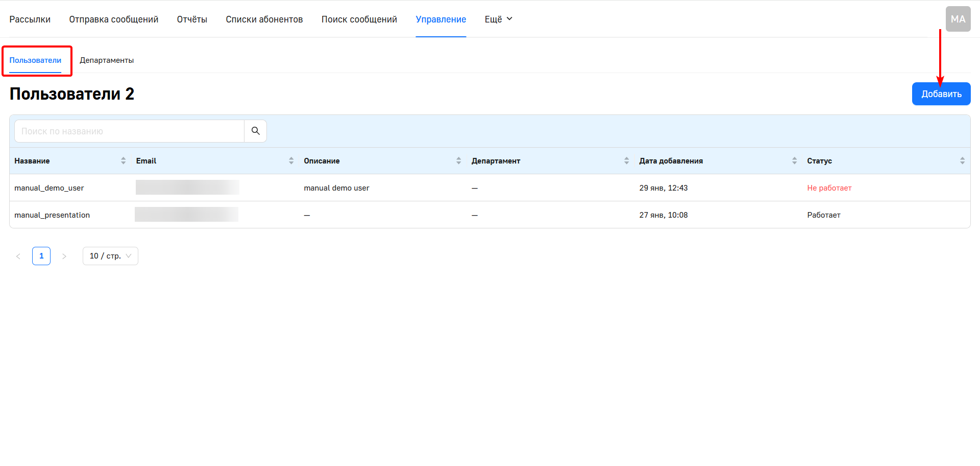Click the search magnifier icon button
Screen dimensions: 980x466
click(255, 131)
